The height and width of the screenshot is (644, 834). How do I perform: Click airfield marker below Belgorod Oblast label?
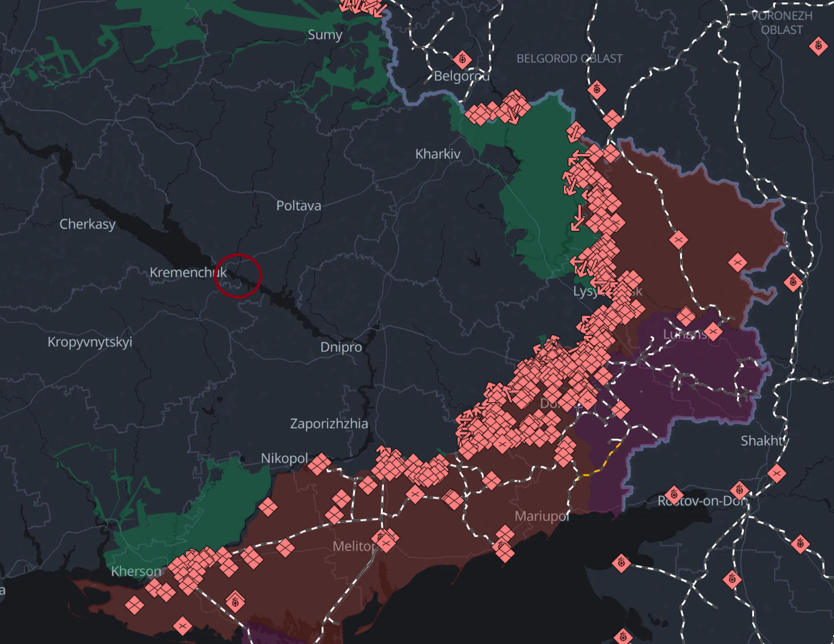[x=597, y=90]
